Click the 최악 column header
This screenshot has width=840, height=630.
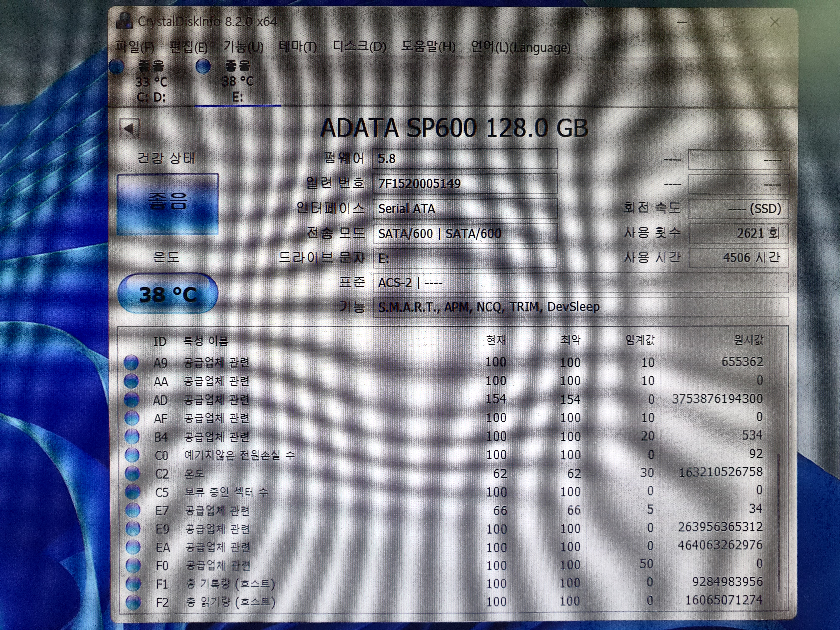pyautogui.click(x=571, y=340)
